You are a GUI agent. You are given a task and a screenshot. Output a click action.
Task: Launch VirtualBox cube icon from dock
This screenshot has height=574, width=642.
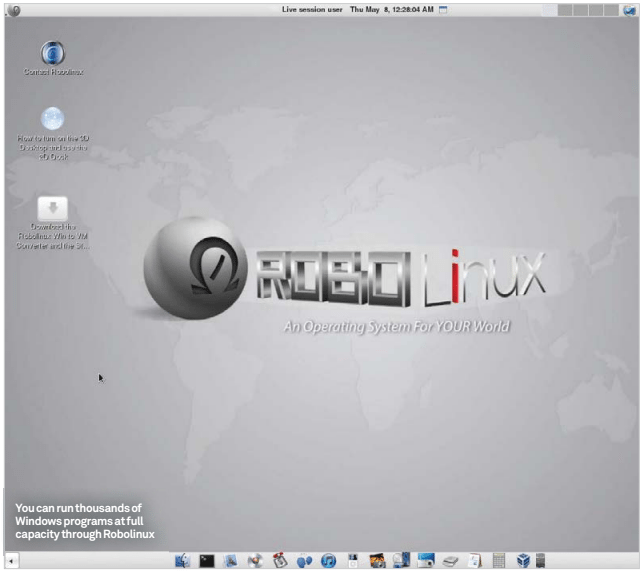coord(523,560)
